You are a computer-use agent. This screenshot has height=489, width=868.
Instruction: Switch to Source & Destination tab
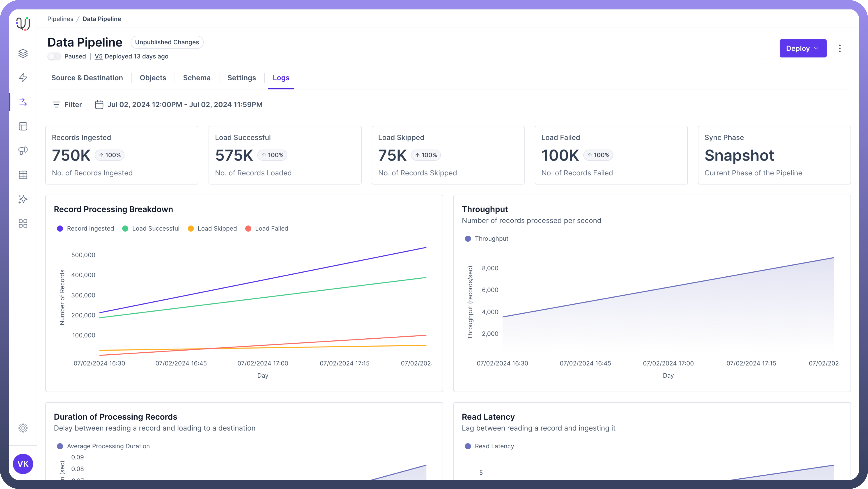pyautogui.click(x=87, y=78)
